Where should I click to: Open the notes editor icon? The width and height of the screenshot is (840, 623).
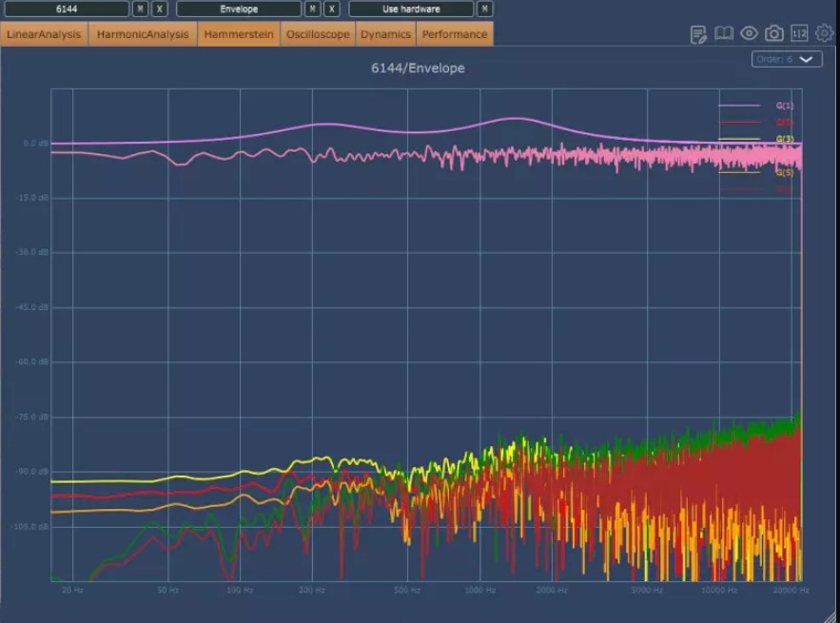click(698, 34)
